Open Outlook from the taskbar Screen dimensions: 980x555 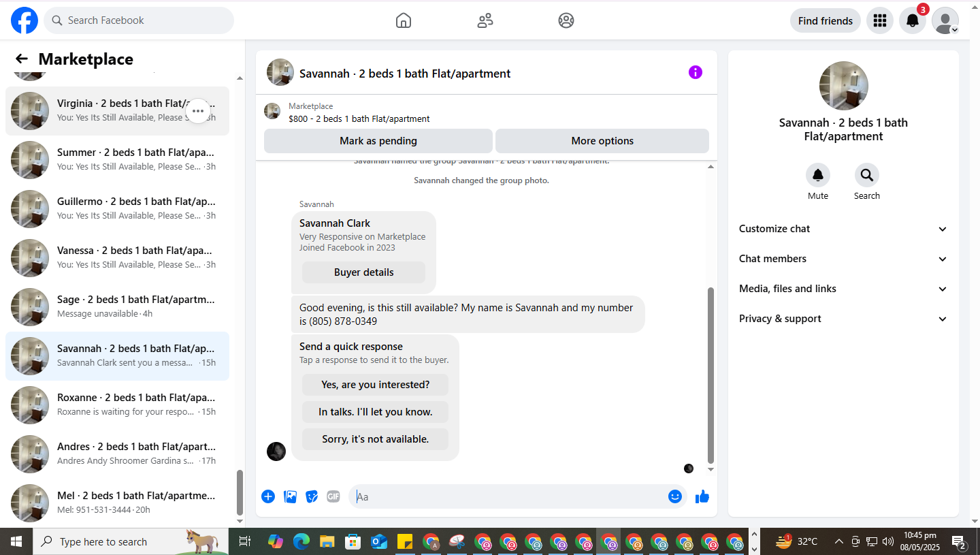click(x=379, y=541)
